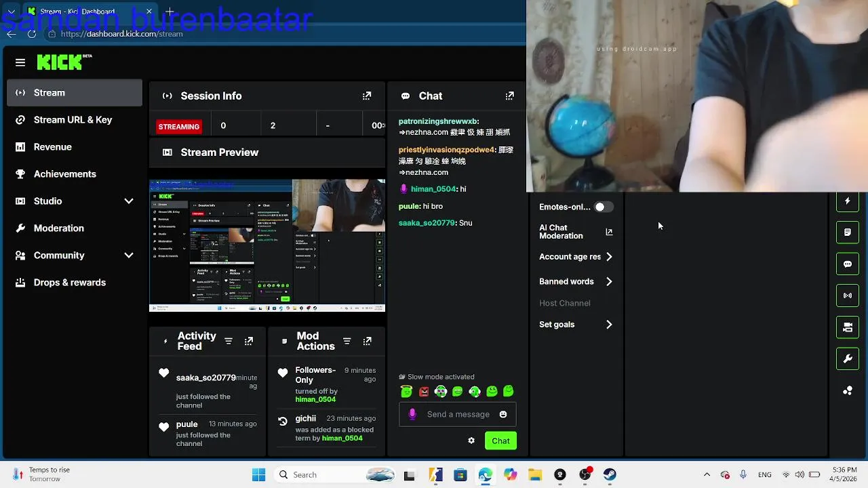The image size is (868, 488).
Task: Show hidden system tray icons
Action: click(707, 474)
